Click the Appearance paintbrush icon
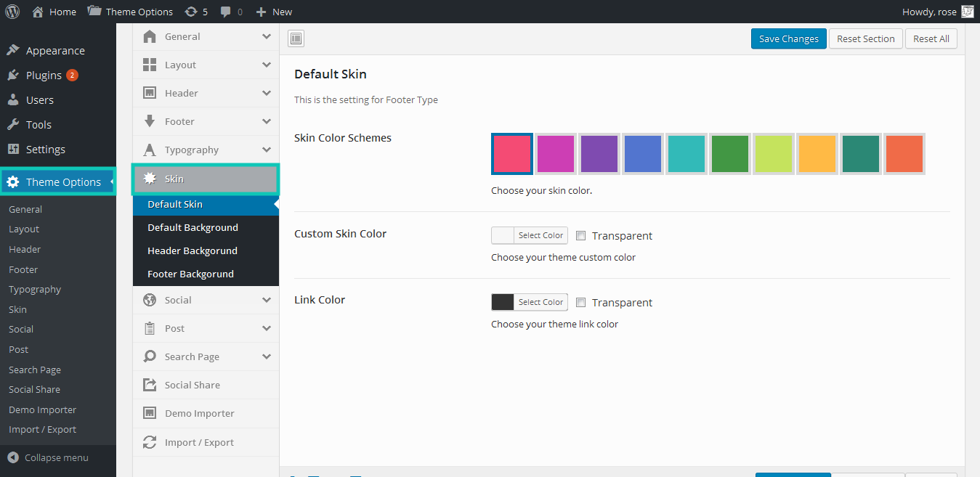Image resolution: width=980 pixels, height=477 pixels. pos(13,51)
